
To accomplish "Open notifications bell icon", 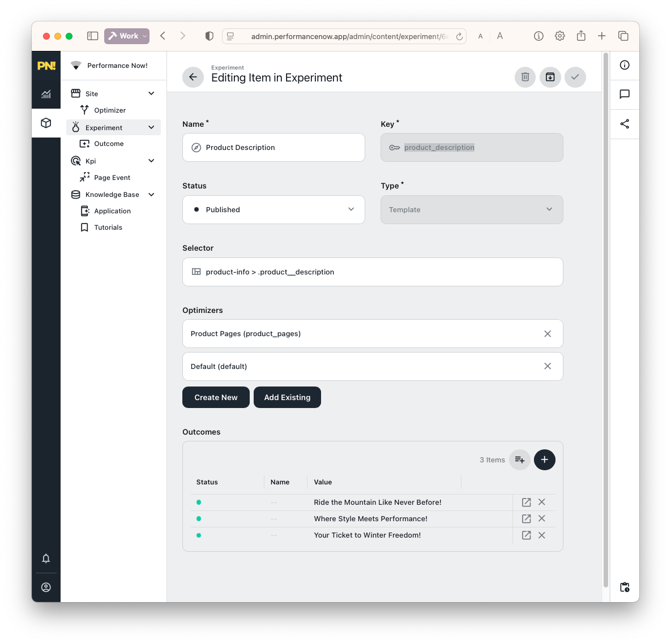I will tap(46, 559).
